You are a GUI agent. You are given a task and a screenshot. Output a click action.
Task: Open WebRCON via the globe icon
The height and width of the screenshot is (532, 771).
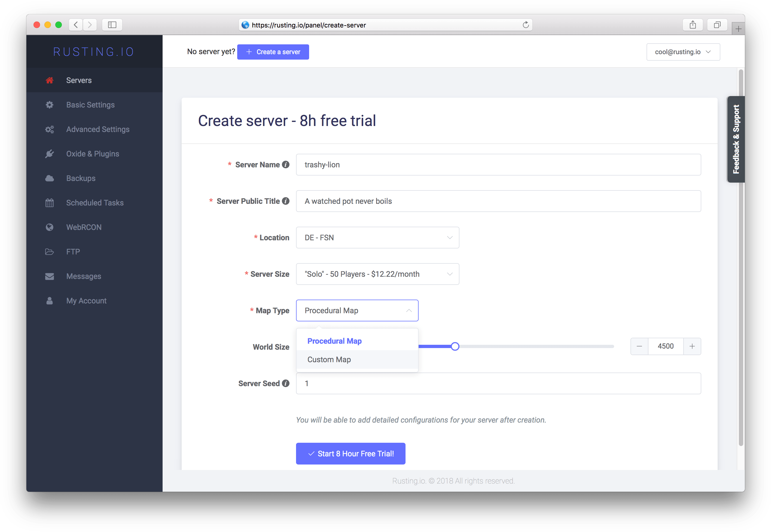coord(49,227)
